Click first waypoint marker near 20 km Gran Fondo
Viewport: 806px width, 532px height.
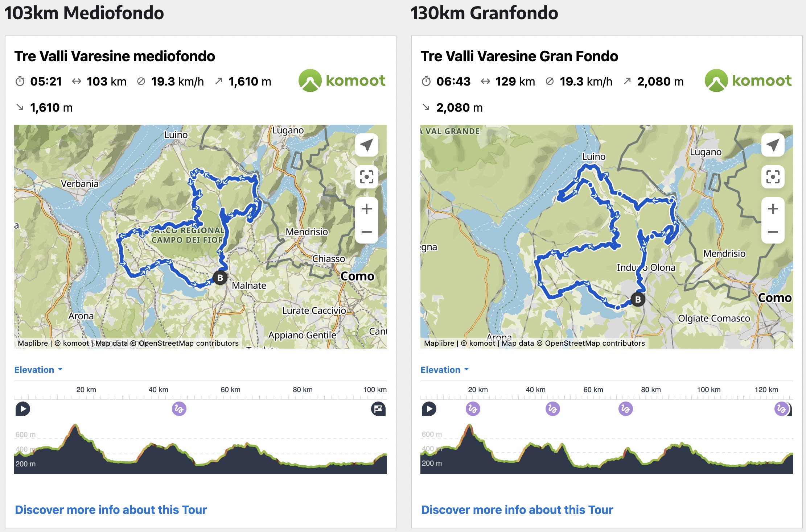tap(473, 409)
